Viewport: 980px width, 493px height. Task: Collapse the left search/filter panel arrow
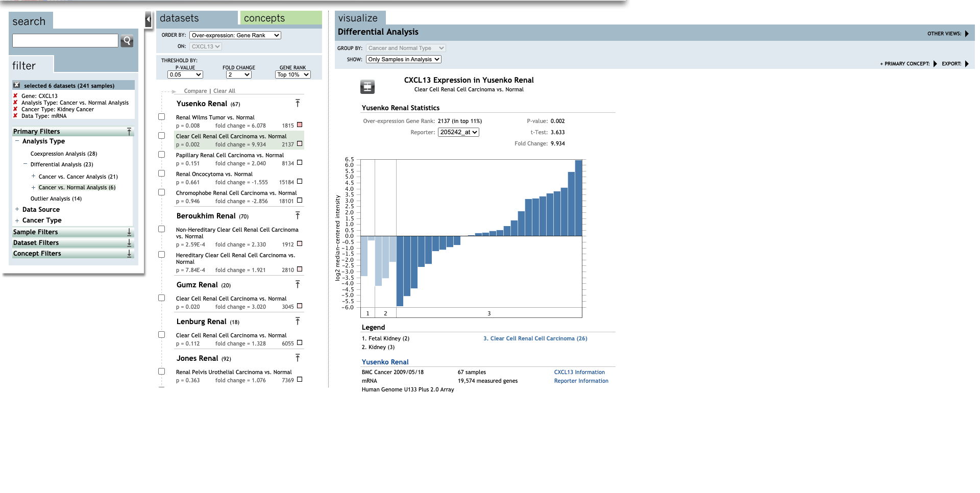point(149,20)
